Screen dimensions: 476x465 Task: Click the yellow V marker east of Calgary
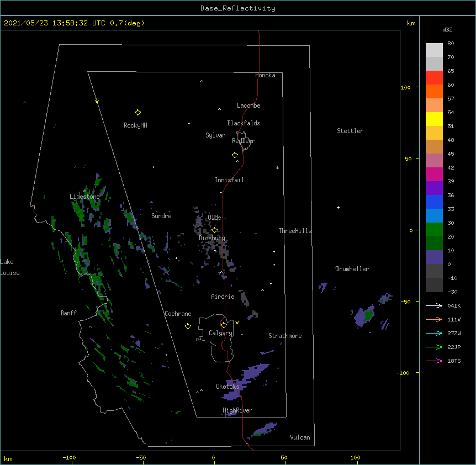tap(237, 323)
